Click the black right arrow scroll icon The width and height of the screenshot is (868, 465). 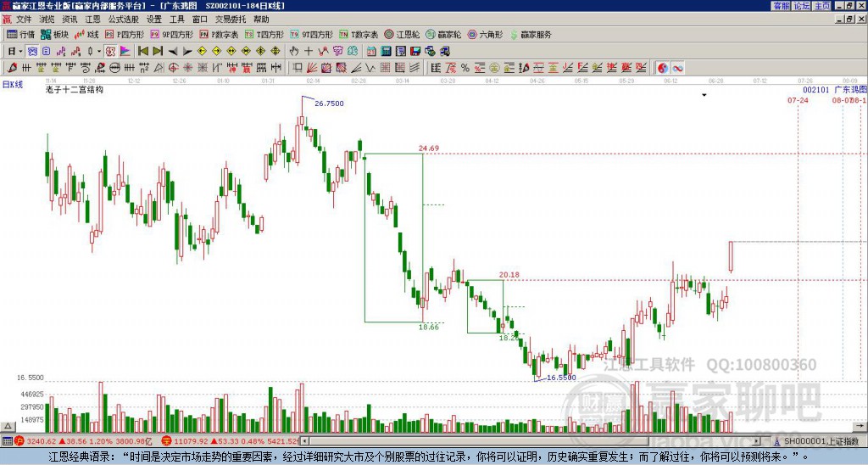click(187, 52)
